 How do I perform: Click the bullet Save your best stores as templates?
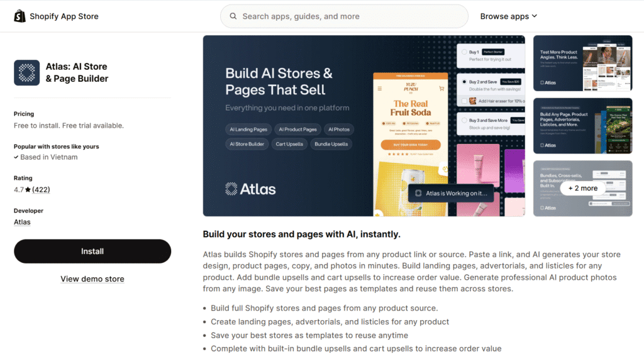click(x=309, y=335)
